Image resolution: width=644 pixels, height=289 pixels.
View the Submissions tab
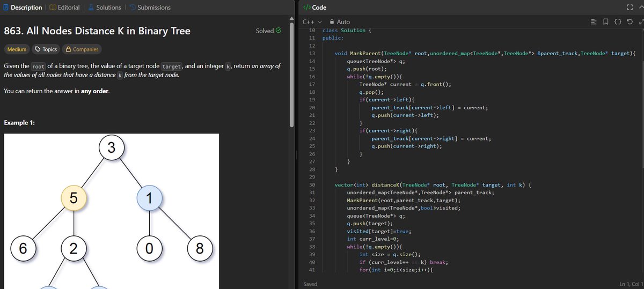pyautogui.click(x=150, y=8)
